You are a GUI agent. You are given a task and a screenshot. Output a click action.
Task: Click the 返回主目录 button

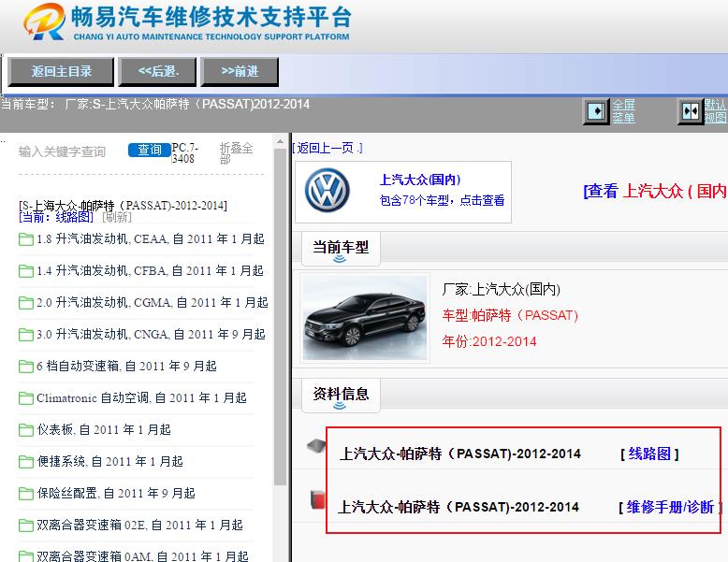coord(61,71)
